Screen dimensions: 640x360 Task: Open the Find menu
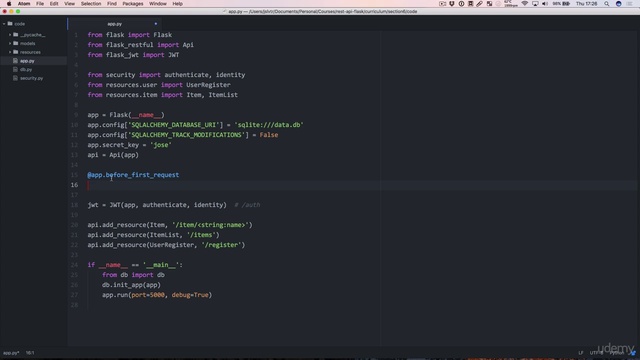(112, 4)
